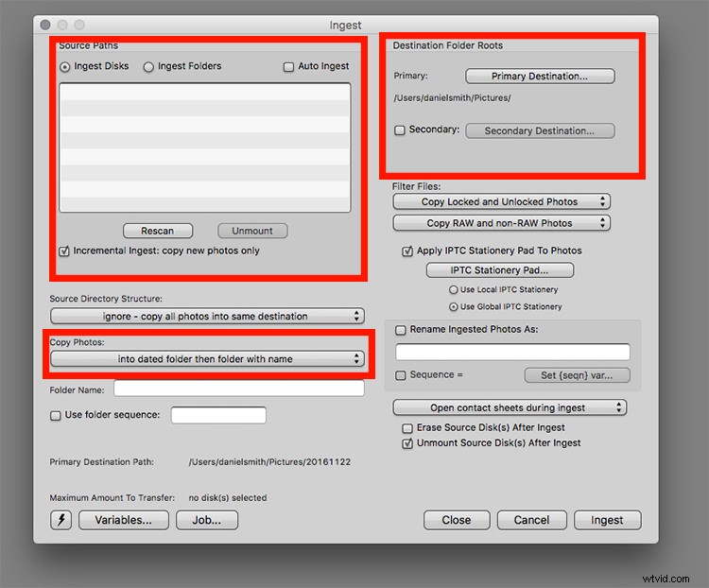This screenshot has height=588, width=709.
Task: Select the Ingest Disks radio button
Action: coord(64,67)
